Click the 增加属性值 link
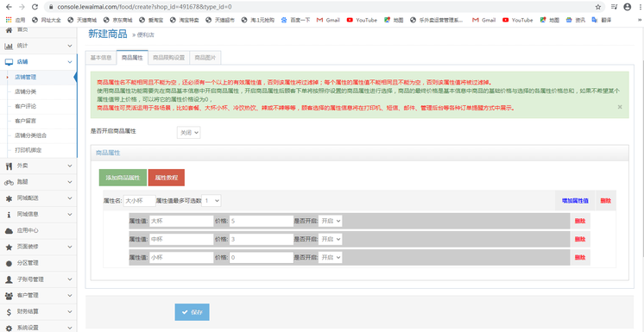This screenshot has width=644, height=332. 575,201
